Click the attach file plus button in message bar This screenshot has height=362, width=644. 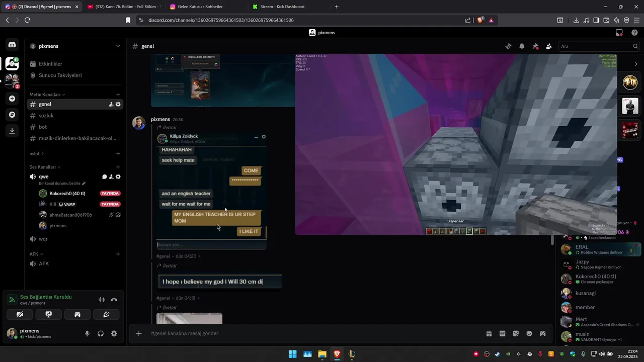(x=139, y=333)
